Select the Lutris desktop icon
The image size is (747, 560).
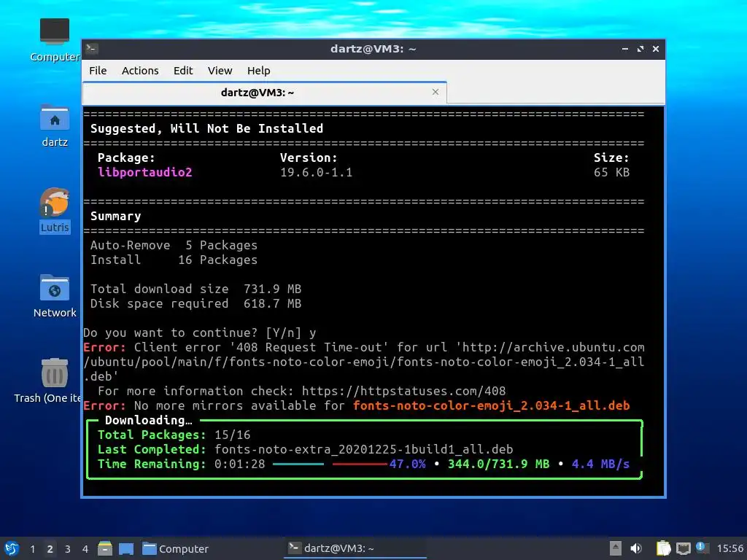pos(54,211)
